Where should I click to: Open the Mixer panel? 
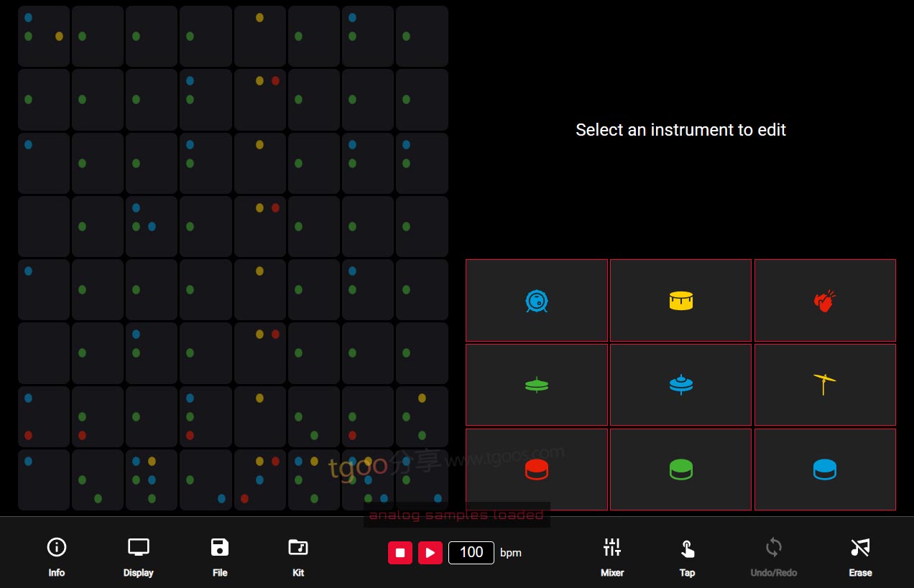pos(611,556)
